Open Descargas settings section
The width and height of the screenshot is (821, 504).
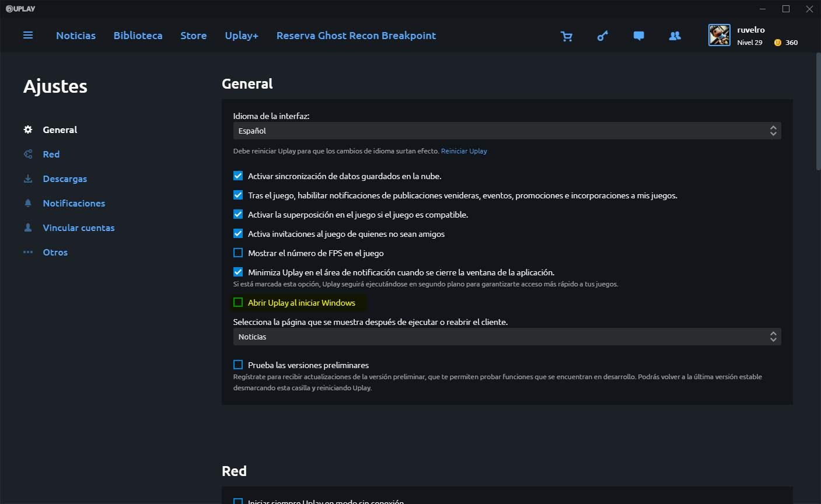pos(65,178)
